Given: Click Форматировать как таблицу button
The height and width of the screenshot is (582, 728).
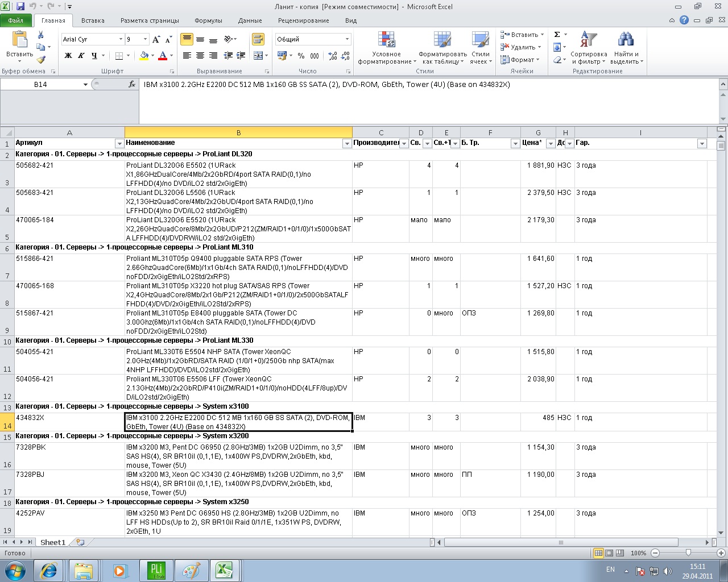Looking at the screenshot, I should [x=442, y=48].
